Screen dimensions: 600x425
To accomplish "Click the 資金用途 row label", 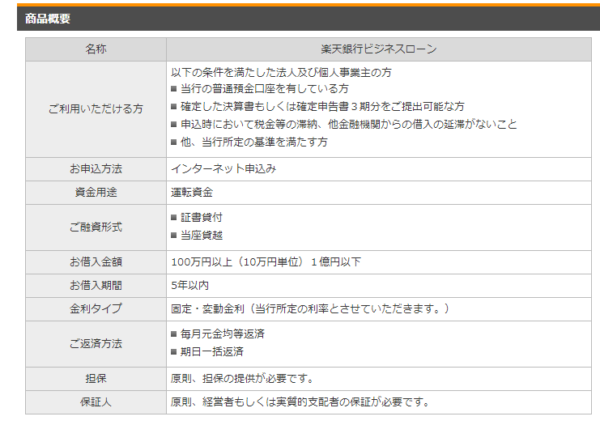I will pos(96,192).
